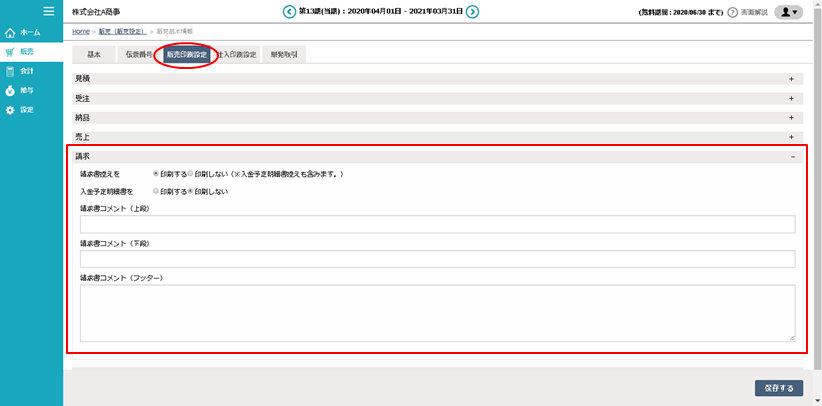Toggle the hamburger menu in the sidebar
The width and height of the screenshot is (822, 406).
pos(48,11)
